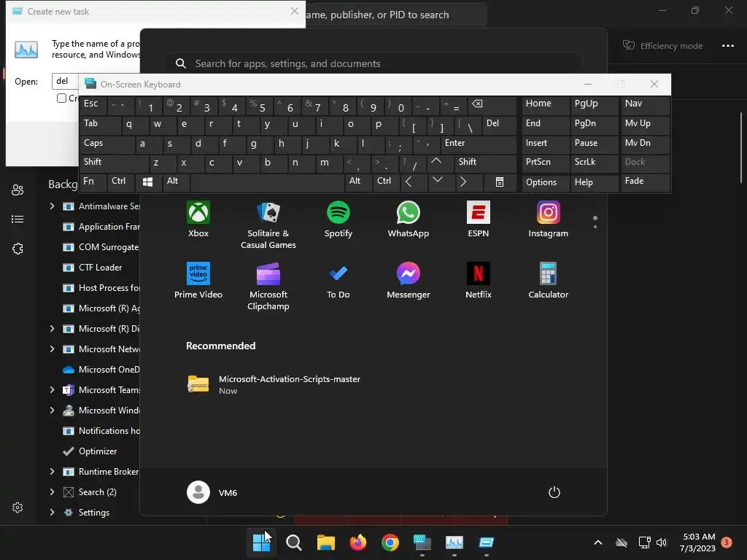
Task: Open Instagram from pinned apps
Action: (x=549, y=219)
